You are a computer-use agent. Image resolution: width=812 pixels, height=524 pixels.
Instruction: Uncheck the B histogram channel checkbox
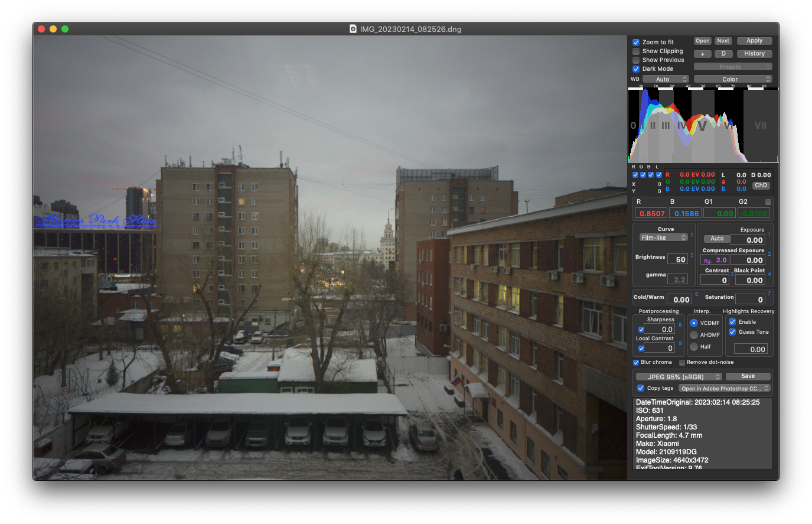pos(651,175)
